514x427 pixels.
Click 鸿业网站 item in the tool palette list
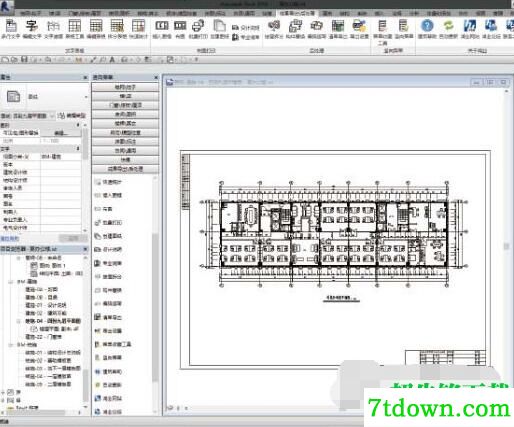point(108,398)
